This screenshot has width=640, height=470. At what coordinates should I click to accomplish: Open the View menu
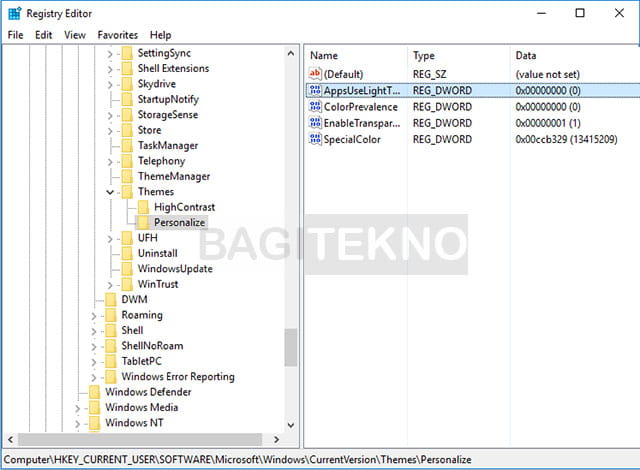[75, 35]
